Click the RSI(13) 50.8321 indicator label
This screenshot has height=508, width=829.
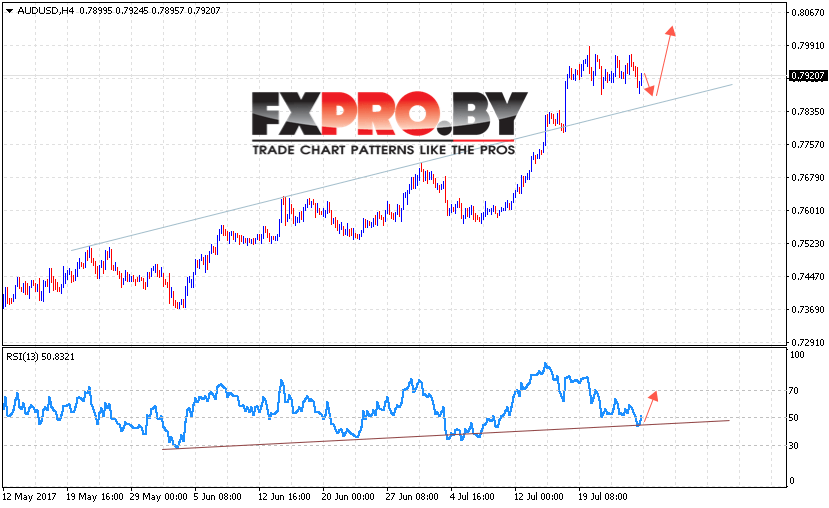click(41, 357)
